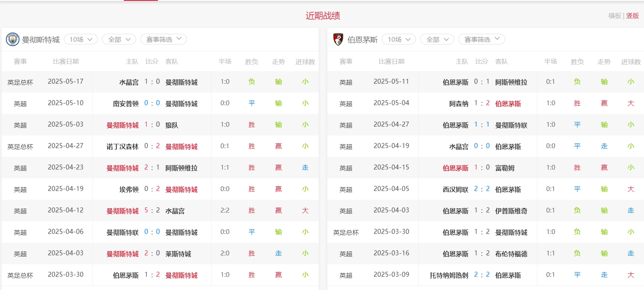Click 南安普顿 in the 2025-05-10 match
Screen dimensions: 644x290
(126, 104)
